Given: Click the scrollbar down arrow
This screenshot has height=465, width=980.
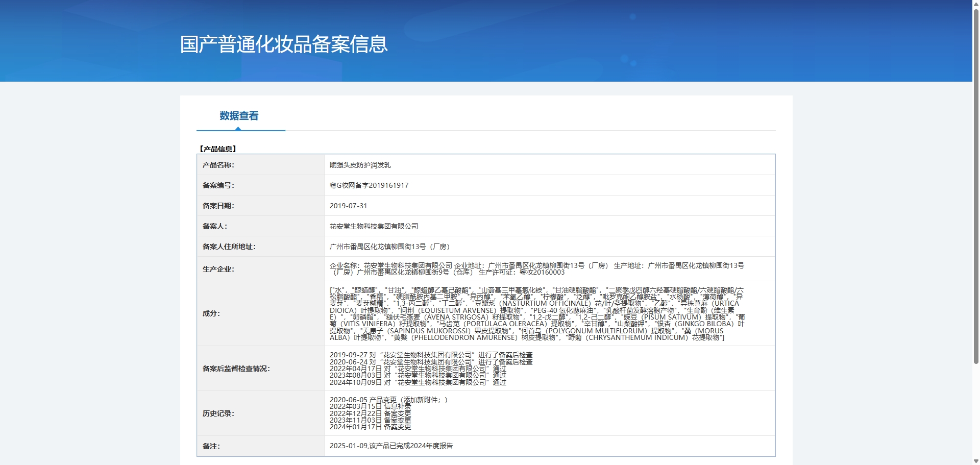Looking at the screenshot, I should [x=976, y=461].
